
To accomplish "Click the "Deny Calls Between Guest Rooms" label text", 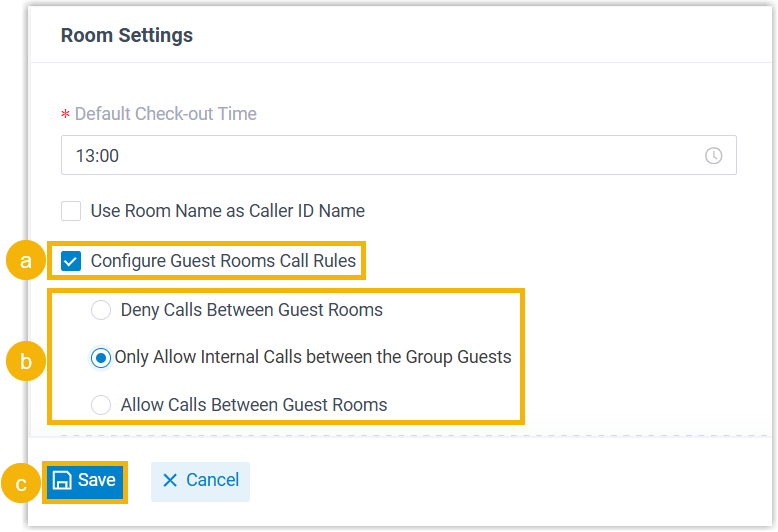I will click(x=252, y=310).
